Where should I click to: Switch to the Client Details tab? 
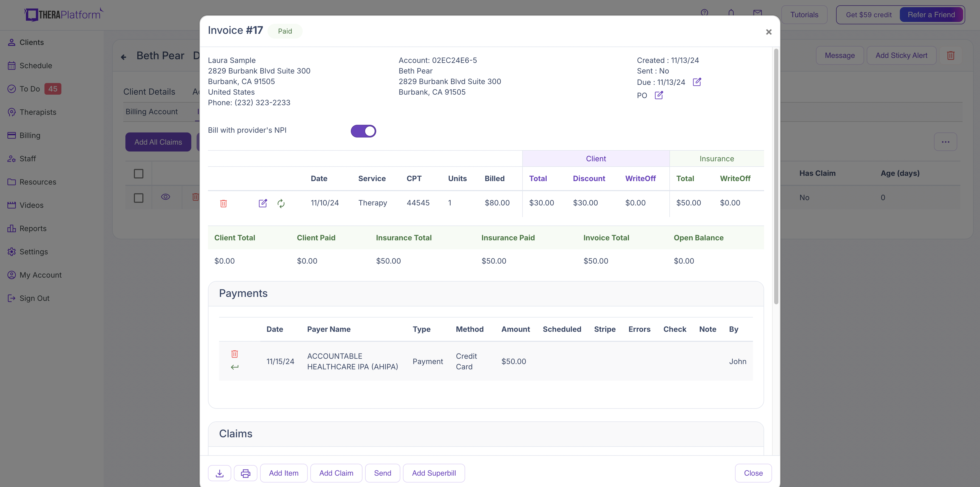coord(149,92)
